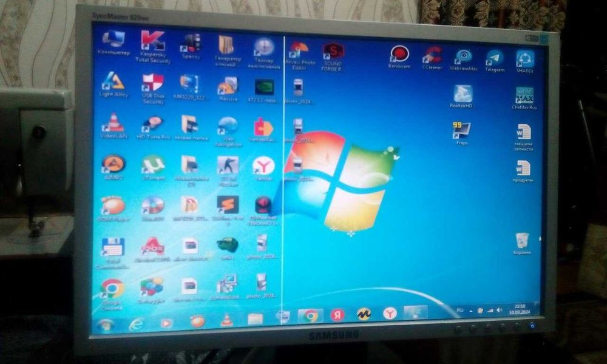Click the NVIDIA 472.12 driver file

263,90
